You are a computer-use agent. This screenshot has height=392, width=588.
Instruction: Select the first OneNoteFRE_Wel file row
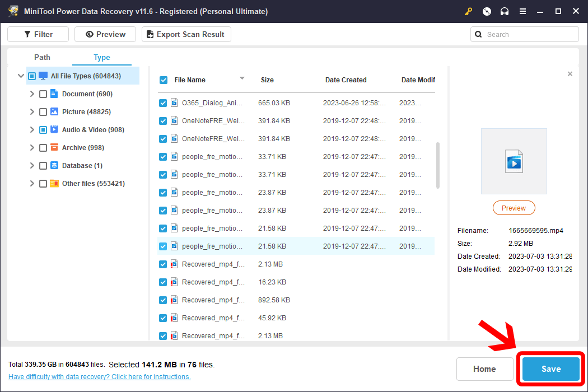(296, 121)
